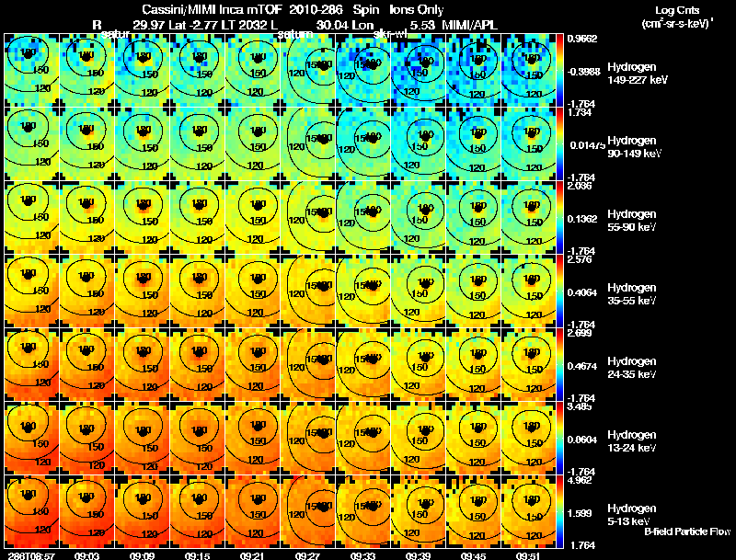Image resolution: width=736 pixels, height=560 pixels.
Task: Click the skr-wl label above the panels
Action: coord(390,34)
